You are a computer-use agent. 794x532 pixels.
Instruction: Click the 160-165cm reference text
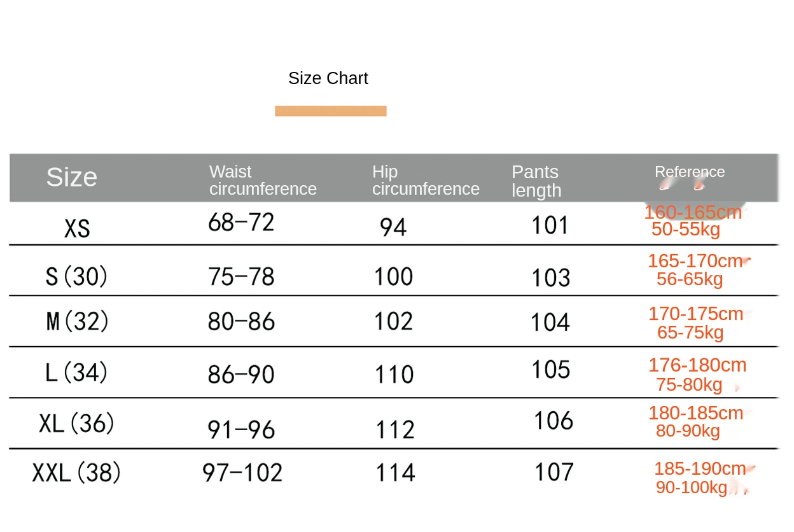point(692,212)
